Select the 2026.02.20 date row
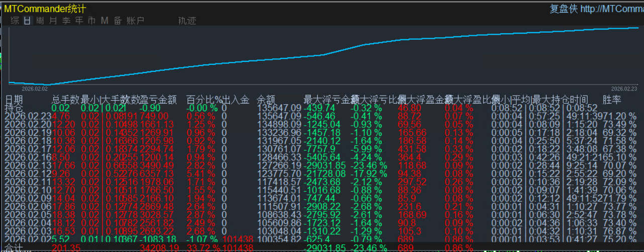This screenshot has height=252, width=644. coord(28,124)
